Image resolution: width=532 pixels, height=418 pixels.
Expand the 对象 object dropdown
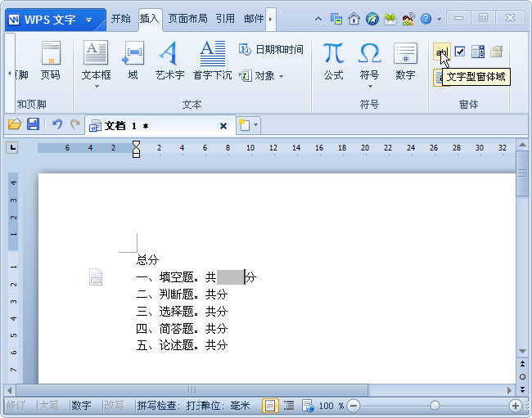coord(281,76)
